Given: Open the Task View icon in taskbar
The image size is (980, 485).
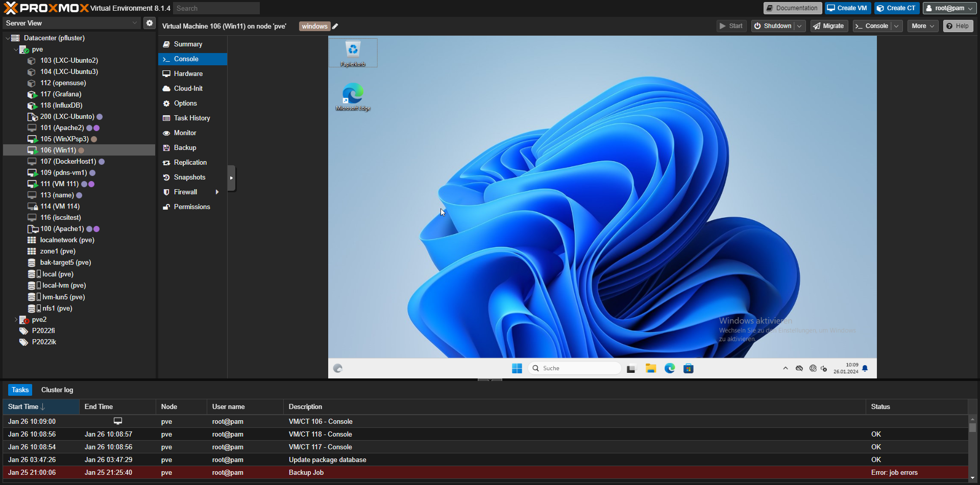Looking at the screenshot, I should [632, 368].
